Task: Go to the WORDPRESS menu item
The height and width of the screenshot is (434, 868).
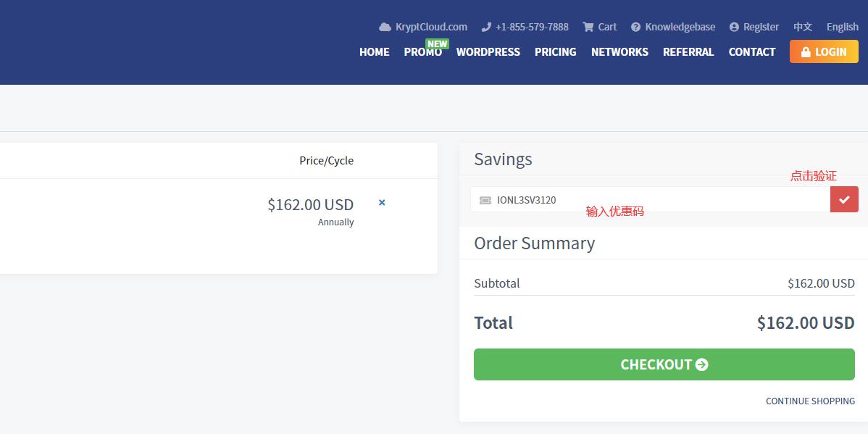Action: coord(488,52)
